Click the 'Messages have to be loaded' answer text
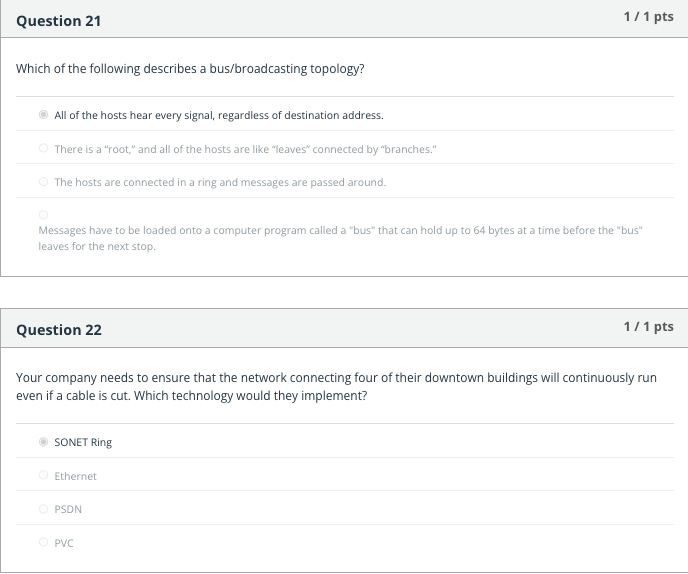 click(340, 238)
